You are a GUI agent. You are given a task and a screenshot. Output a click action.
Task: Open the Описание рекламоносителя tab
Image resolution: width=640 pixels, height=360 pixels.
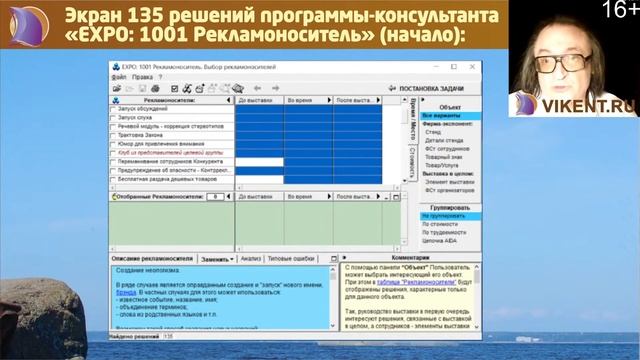coord(152,259)
